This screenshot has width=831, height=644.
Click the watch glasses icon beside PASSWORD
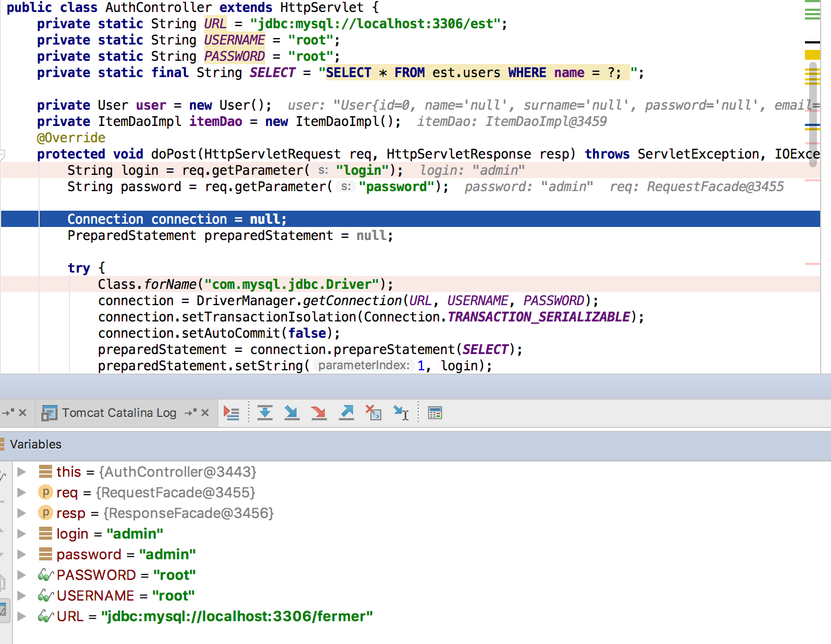[x=46, y=575]
